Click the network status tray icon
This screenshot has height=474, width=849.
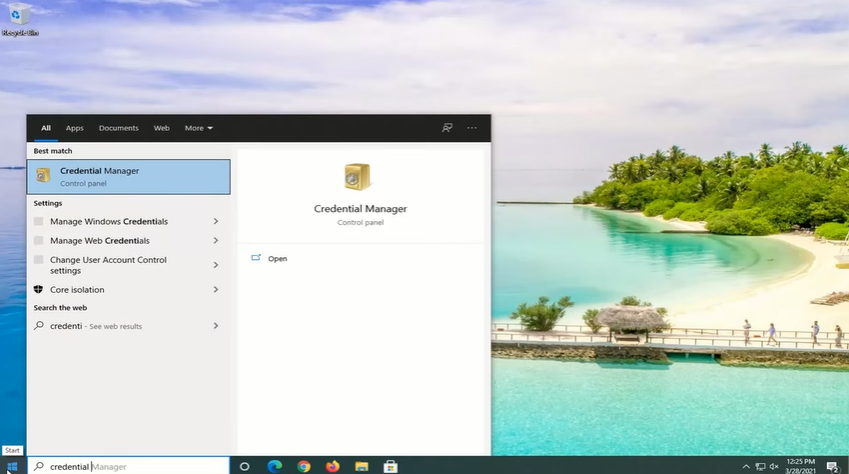click(760, 466)
